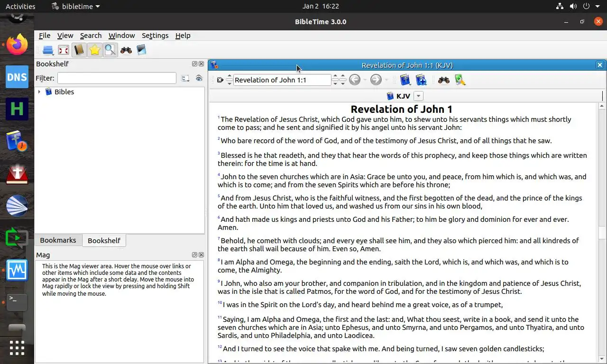Click the chapter scroller arrows
This screenshot has height=364, width=607.
335,80
